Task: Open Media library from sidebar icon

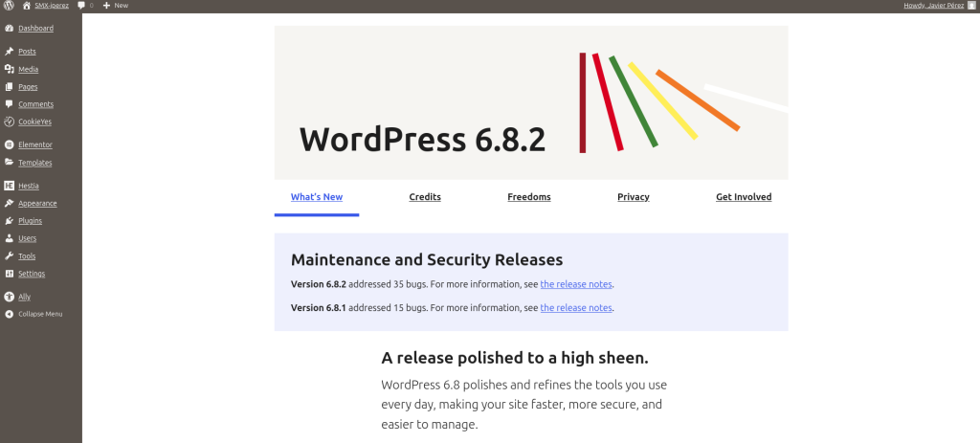Action: point(9,69)
